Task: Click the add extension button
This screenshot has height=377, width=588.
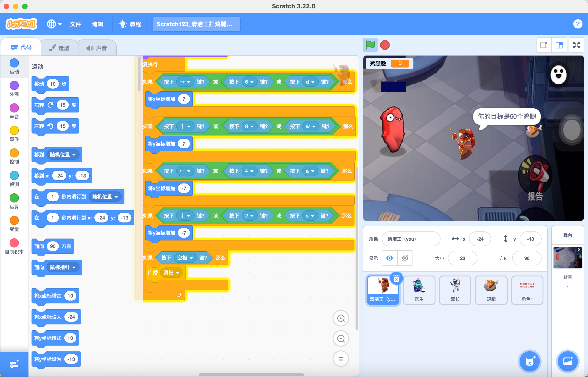Action: (14, 364)
